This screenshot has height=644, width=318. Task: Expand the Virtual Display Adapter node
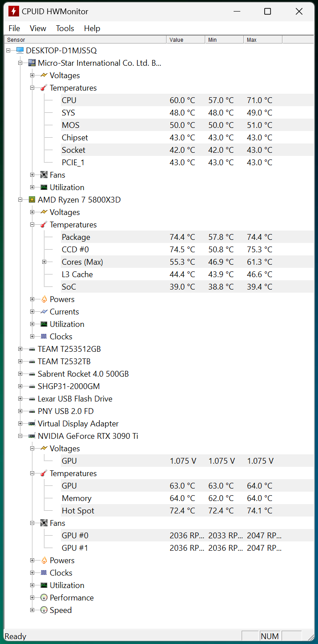pos(20,424)
